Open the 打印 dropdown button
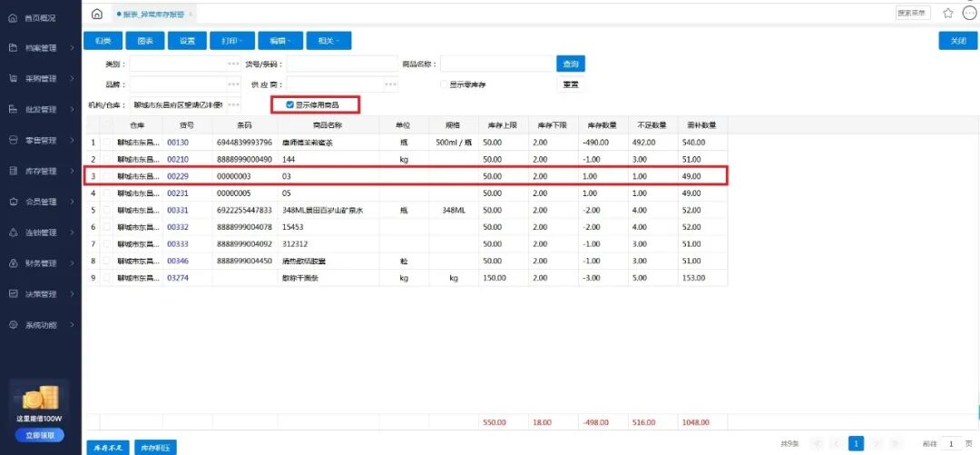 coord(230,41)
